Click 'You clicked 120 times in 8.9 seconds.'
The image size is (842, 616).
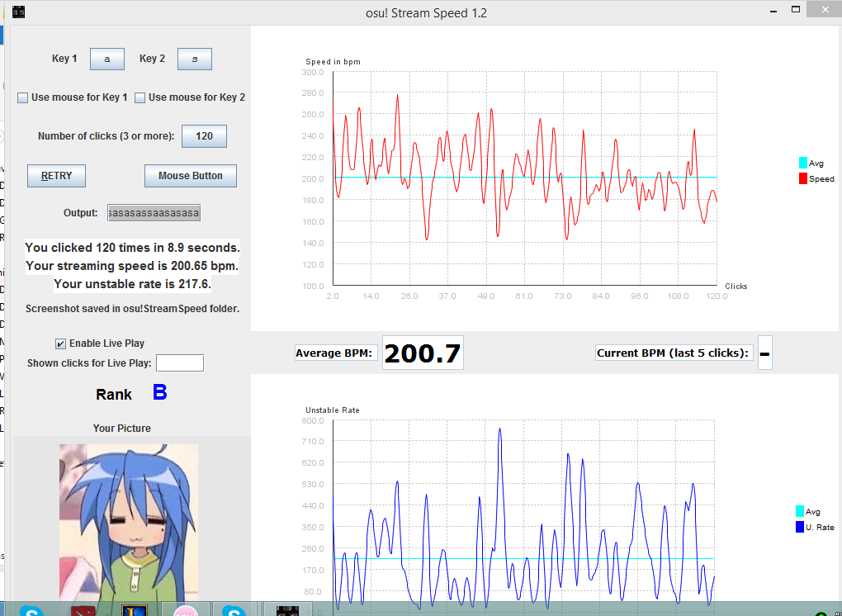(132, 248)
